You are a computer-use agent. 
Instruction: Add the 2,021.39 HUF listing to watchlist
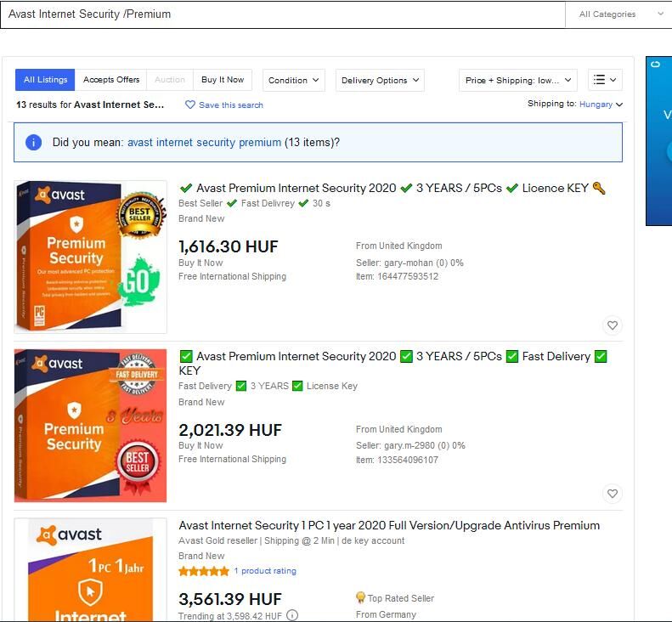coord(613,494)
